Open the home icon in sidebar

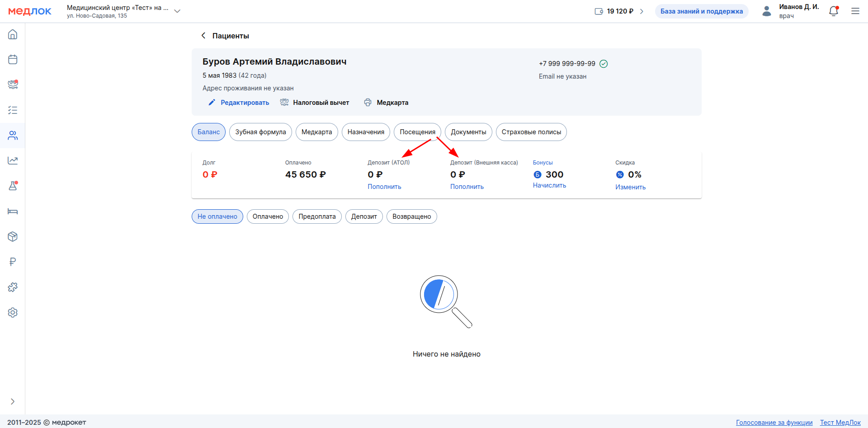pyautogui.click(x=13, y=34)
